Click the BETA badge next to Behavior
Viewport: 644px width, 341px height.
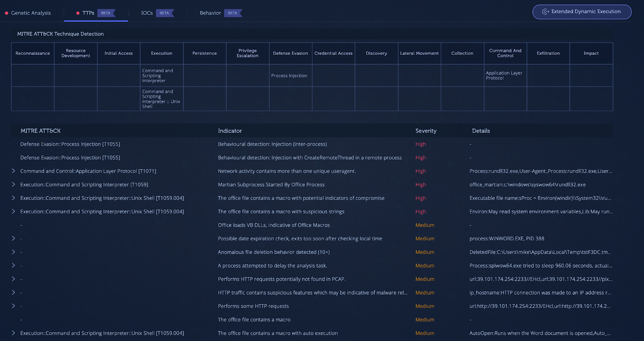coord(233,13)
